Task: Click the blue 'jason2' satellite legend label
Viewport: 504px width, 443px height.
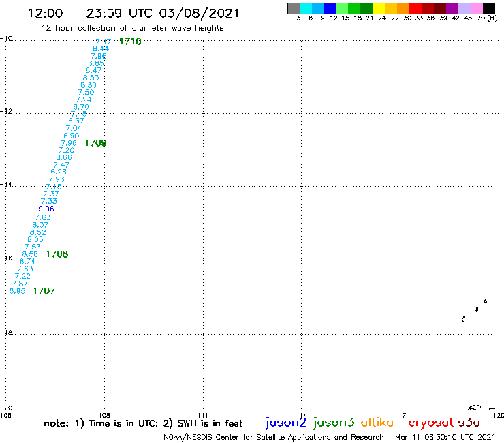Action: 286,423
